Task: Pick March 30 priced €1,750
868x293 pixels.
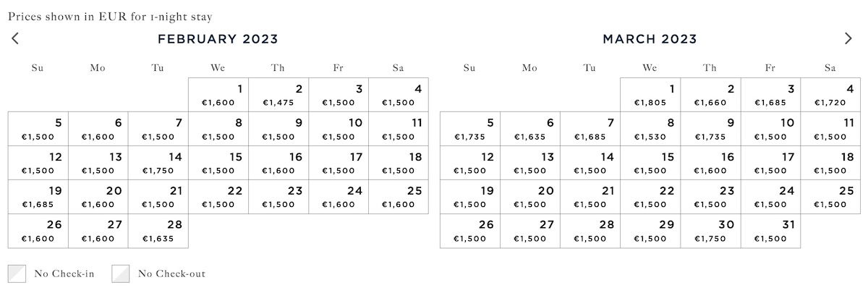Action: tap(710, 231)
